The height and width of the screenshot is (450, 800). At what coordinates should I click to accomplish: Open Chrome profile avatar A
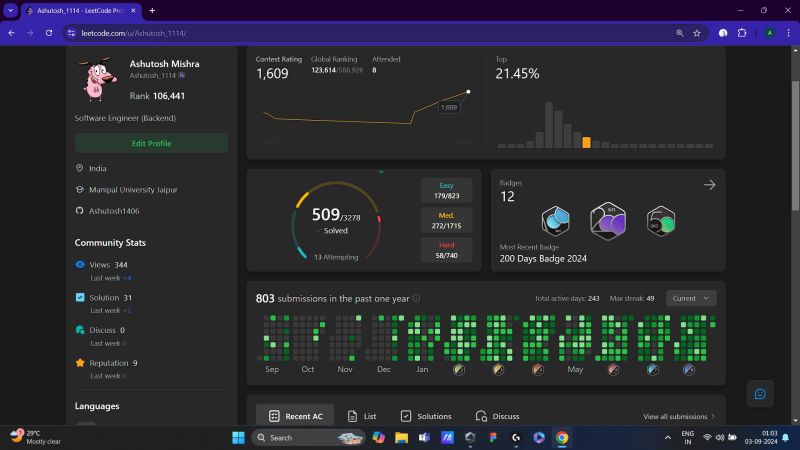click(769, 33)
